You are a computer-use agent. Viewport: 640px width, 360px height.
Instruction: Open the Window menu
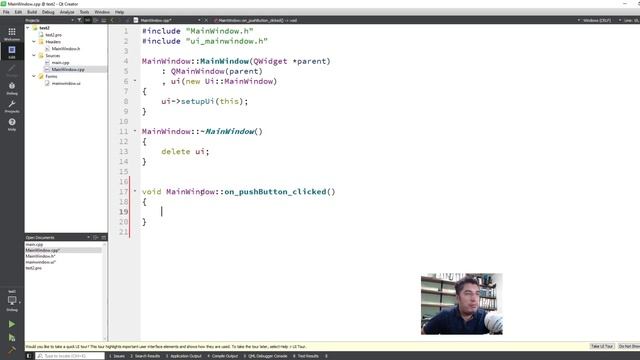coord(102,12)
